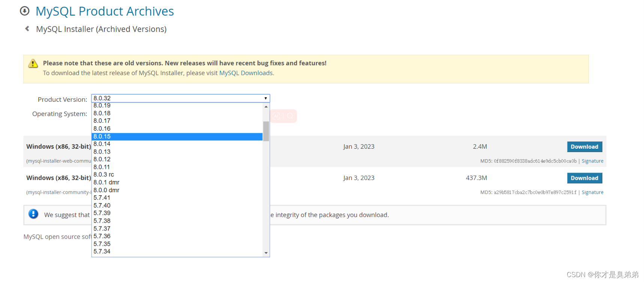This screenshot has height=282, width=644.
Task: Click the blue info exclamation icon
Action: [33, 214]
